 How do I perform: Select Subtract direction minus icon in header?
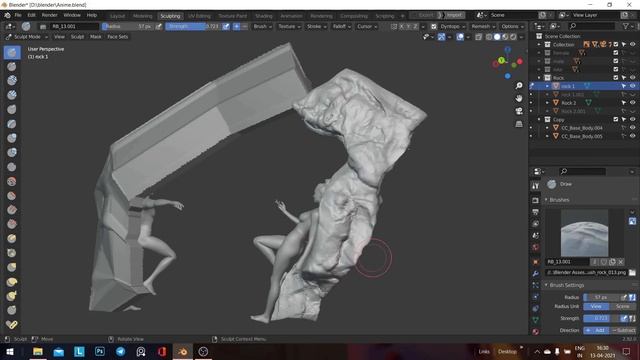click(244, 27)
